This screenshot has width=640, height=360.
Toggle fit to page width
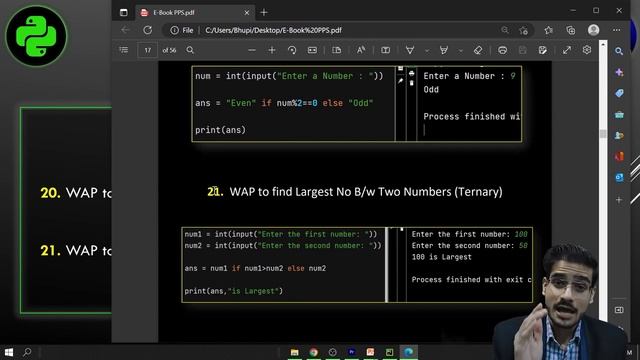(312, 50)
